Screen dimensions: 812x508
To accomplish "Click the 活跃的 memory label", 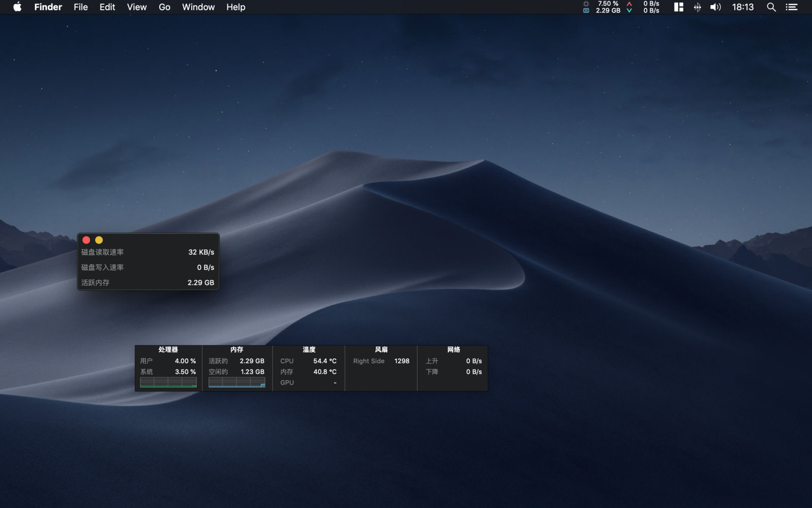I will pos(218,361).
